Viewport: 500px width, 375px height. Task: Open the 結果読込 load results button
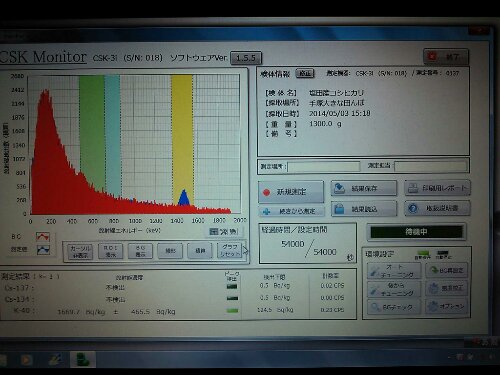pos(364,209)
